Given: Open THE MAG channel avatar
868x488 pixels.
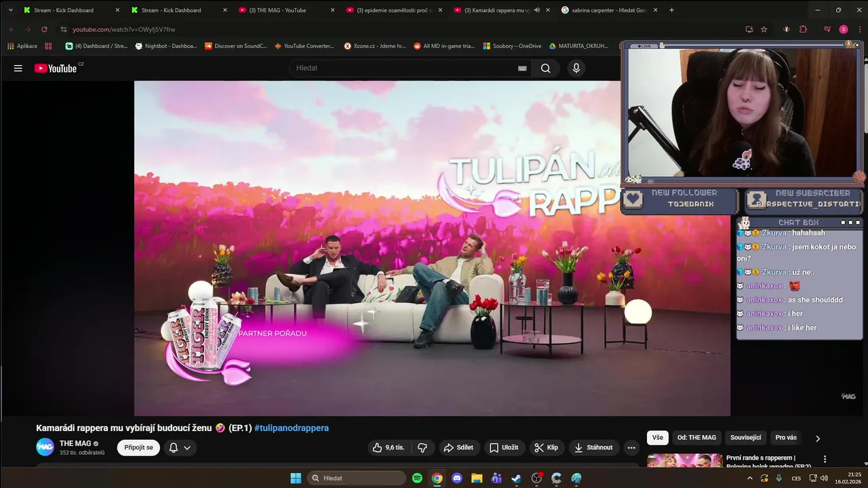Looking at the screenshot, I should (45, 447).
